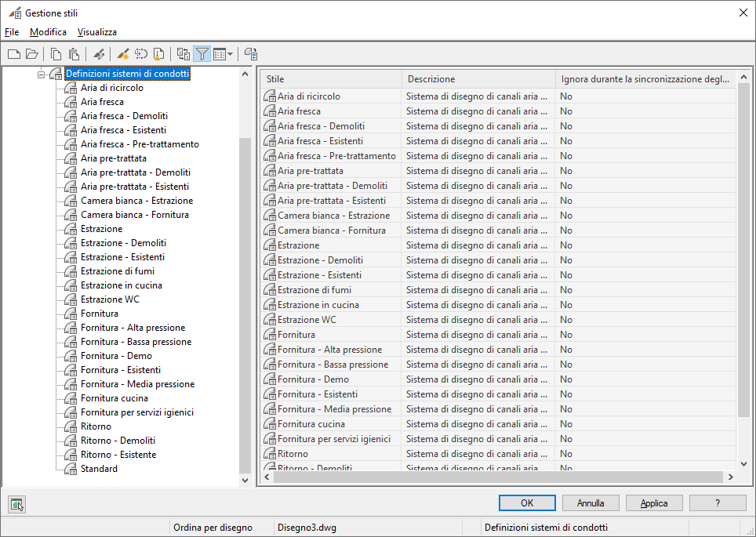Select Definizioni sistemi di condotti in tree
Image resolution: width=756 pixels, height=537 pixels.
click(127, 74)
